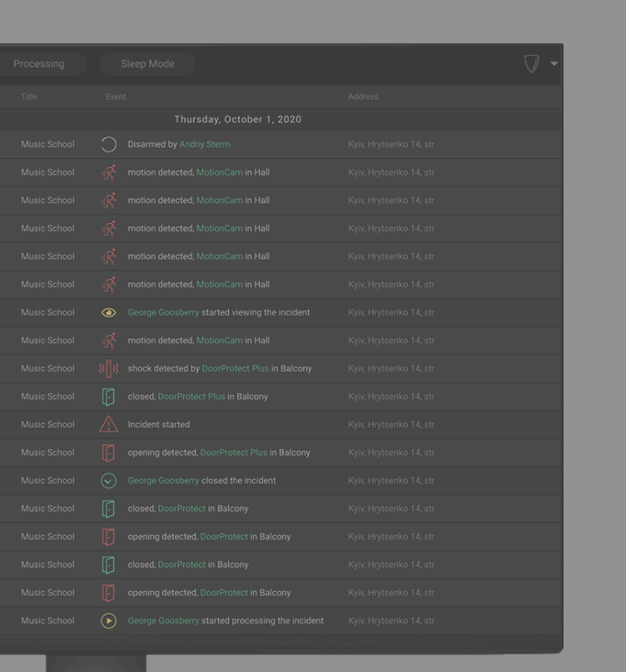Click the shock detected vibration icon
The height and width of the screenshot is (672, 626).
click(x=108, y=368)
